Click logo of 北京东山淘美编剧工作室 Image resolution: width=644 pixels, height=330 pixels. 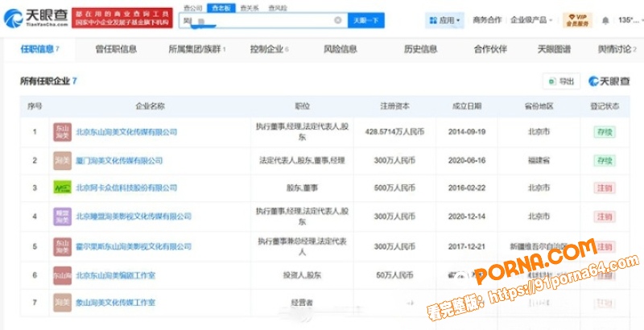(63, 275)
